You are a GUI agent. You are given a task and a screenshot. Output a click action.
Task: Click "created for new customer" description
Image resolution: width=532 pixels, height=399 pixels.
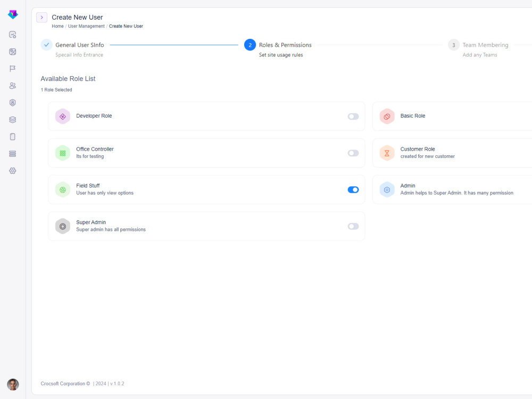[x=428, y=156]
